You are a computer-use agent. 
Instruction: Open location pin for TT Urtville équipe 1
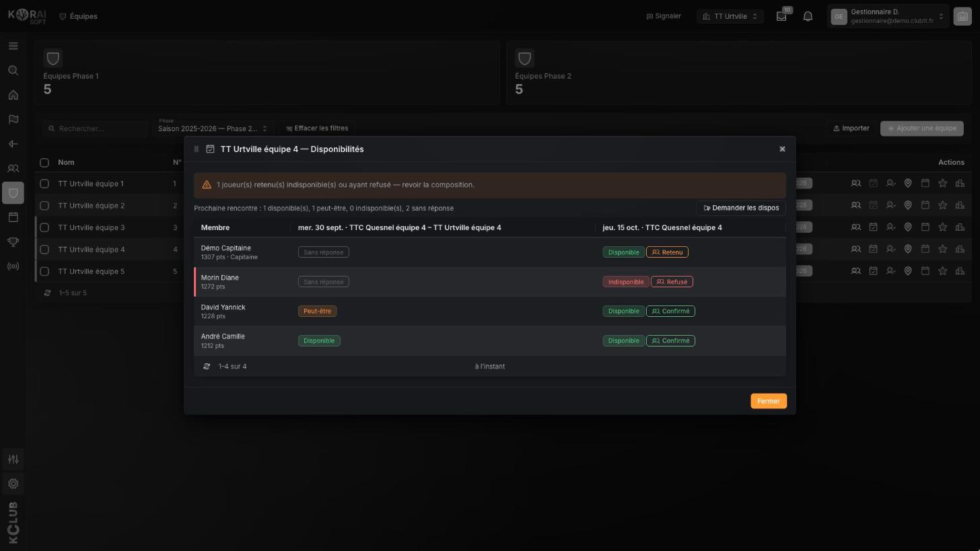point(908,183)
